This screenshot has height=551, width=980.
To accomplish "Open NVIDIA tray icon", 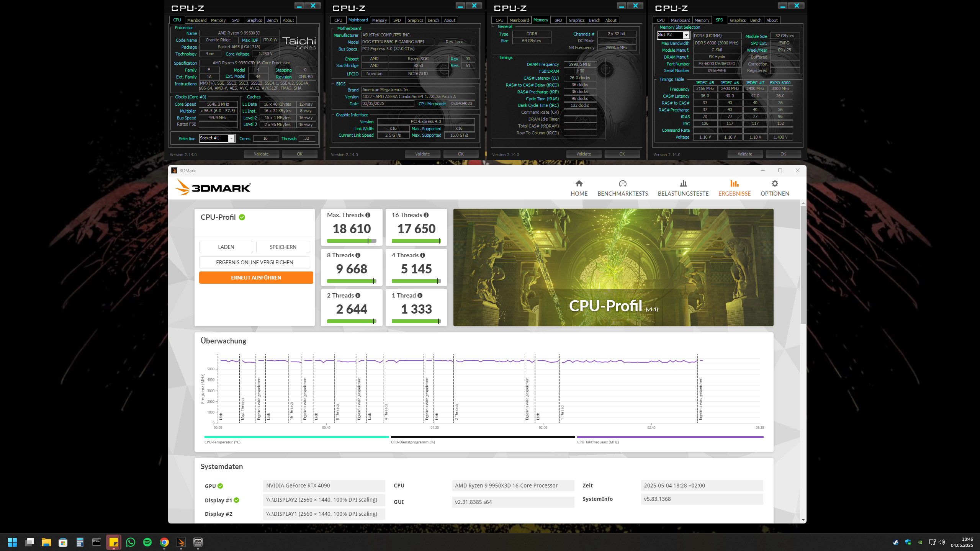I will click(x=920, y=542).
